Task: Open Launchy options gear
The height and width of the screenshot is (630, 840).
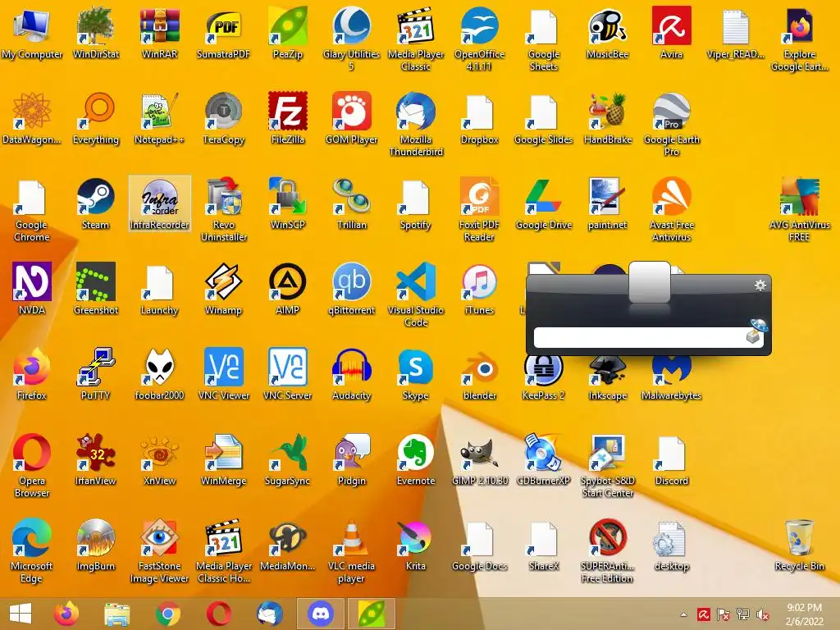Action: (760, 285)
